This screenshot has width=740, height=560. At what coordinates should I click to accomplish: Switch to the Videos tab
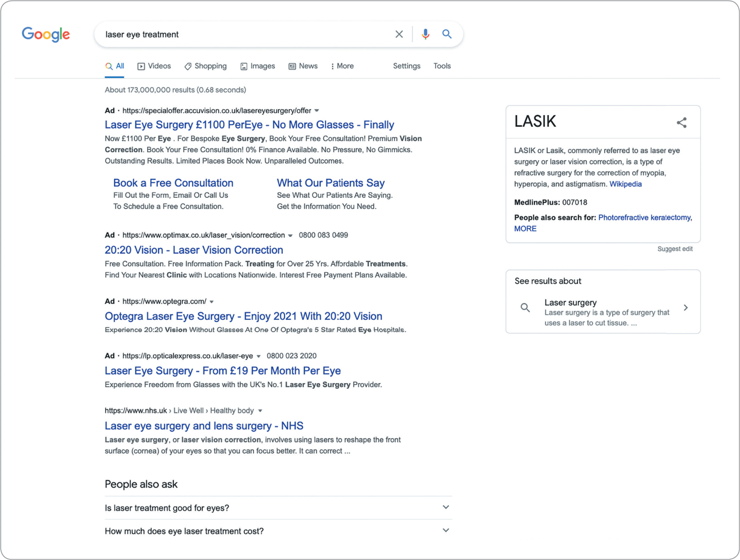tap(154, 66)
